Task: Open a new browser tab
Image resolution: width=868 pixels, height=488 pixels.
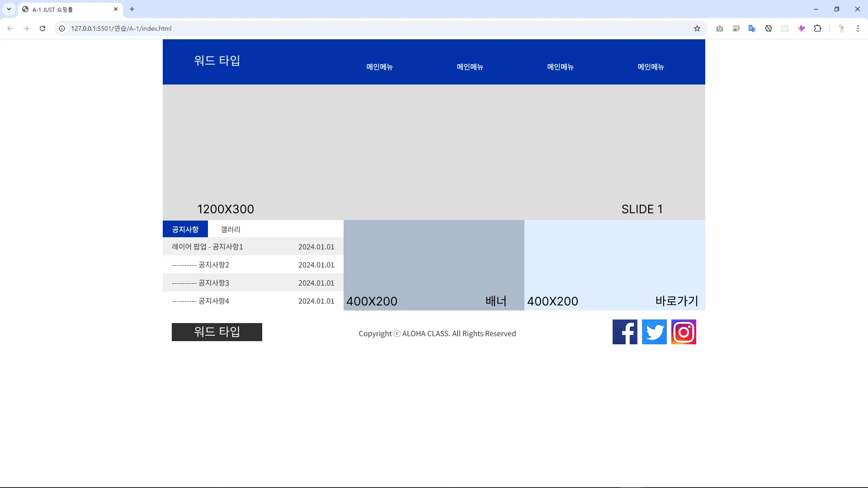Action: (x=132, y=9)
